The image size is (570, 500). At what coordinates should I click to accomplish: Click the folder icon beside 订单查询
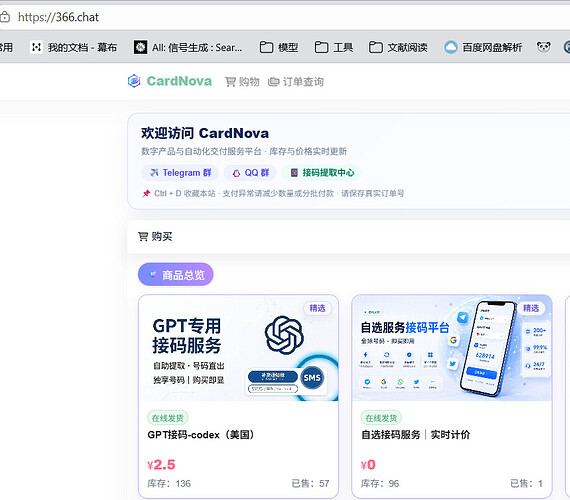(273, 82)
